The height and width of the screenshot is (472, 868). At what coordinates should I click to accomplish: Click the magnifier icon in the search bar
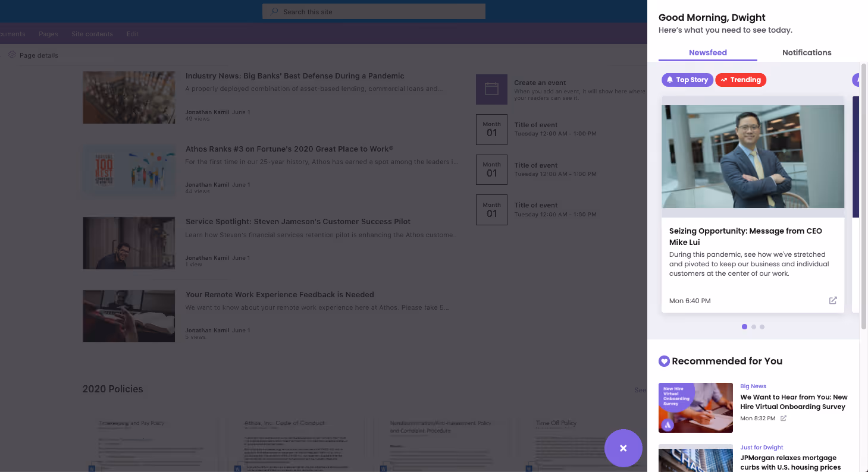pyautogui.click(x=274, y=11)
